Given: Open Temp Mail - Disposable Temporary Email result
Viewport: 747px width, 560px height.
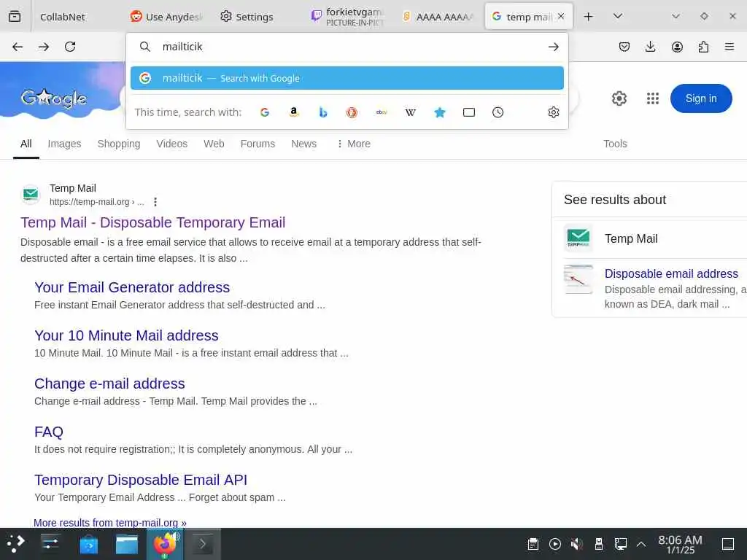Looking at the screenshot, I should [x=153, y=222].
